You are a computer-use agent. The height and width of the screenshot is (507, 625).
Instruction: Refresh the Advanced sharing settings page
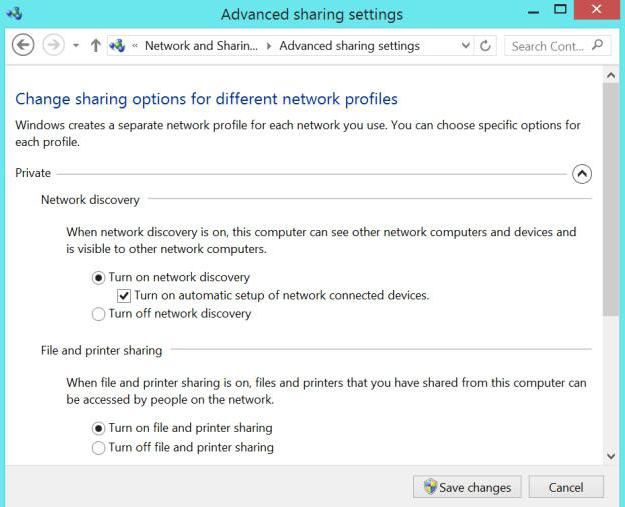click(485, 46)
